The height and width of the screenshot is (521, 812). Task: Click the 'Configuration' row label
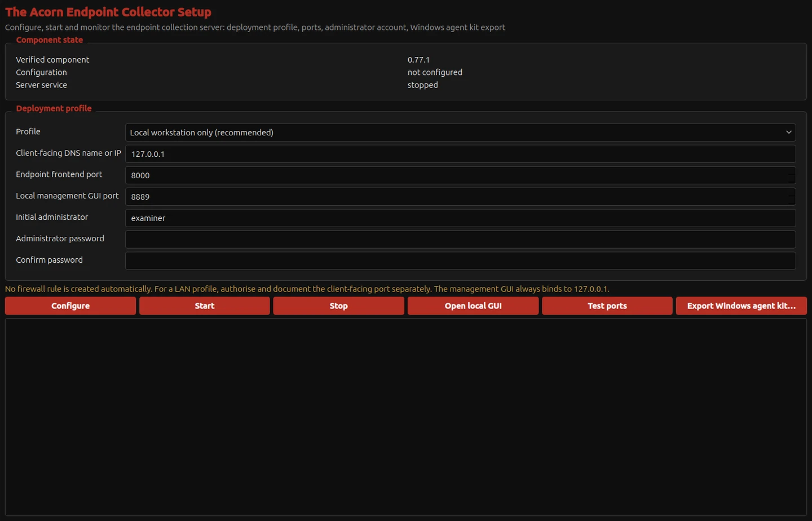click(x=41, y=72)
